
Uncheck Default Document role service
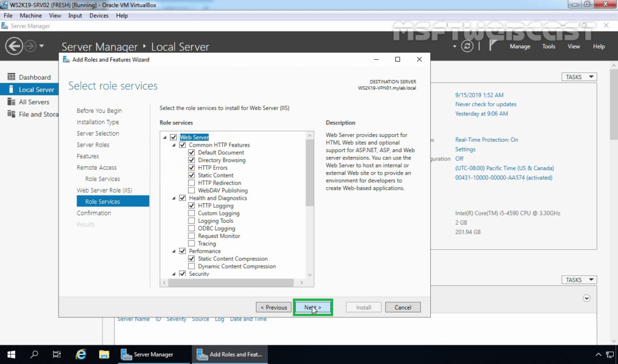tap(191, 153)
